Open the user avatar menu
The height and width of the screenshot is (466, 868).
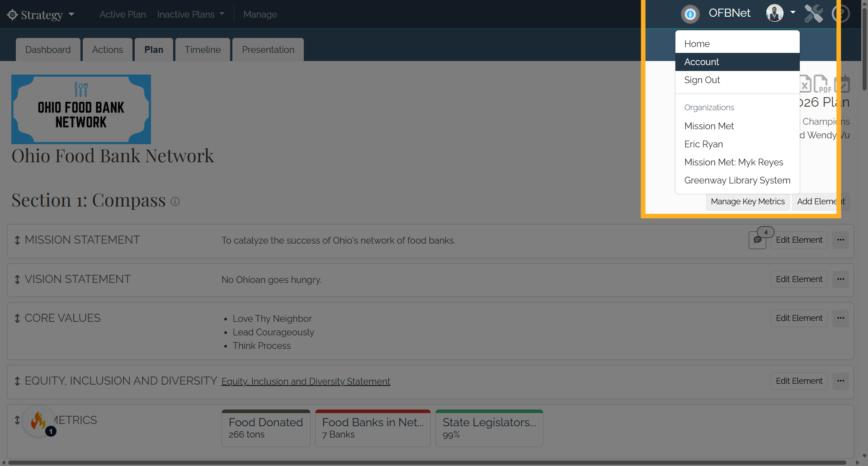774,13
